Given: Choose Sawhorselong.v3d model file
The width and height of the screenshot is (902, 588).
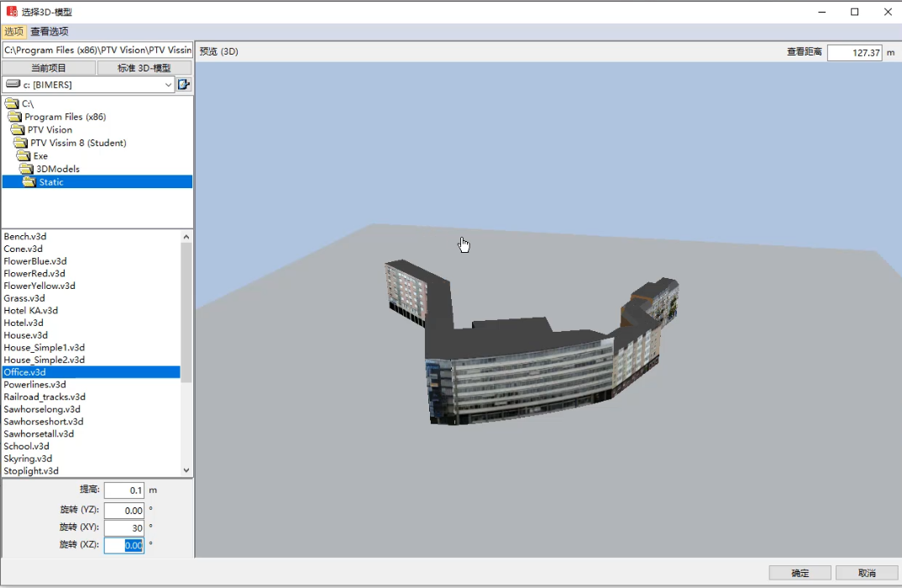Looking at the screenshot, I should point(42,409).
